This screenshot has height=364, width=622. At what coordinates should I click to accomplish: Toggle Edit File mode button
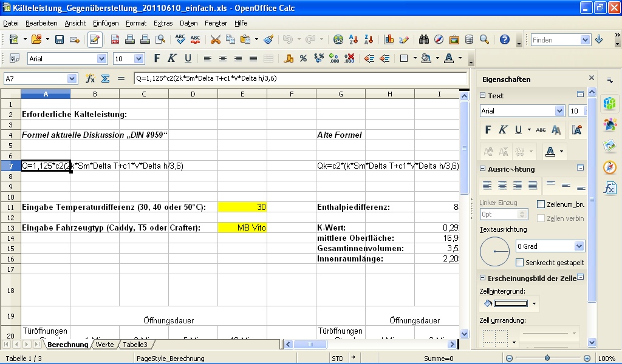(95, 39)
